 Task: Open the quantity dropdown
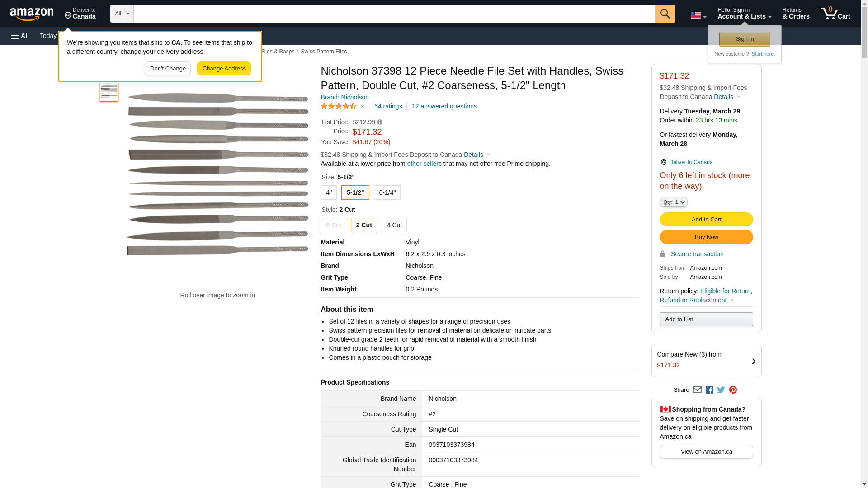(673, 202)
